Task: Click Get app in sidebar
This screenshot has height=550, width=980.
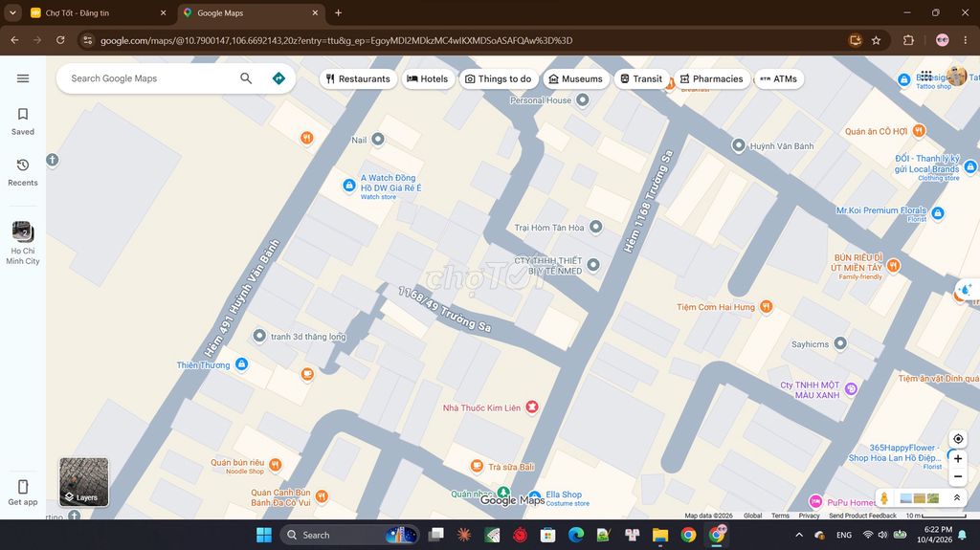Action: click(23, 492)
